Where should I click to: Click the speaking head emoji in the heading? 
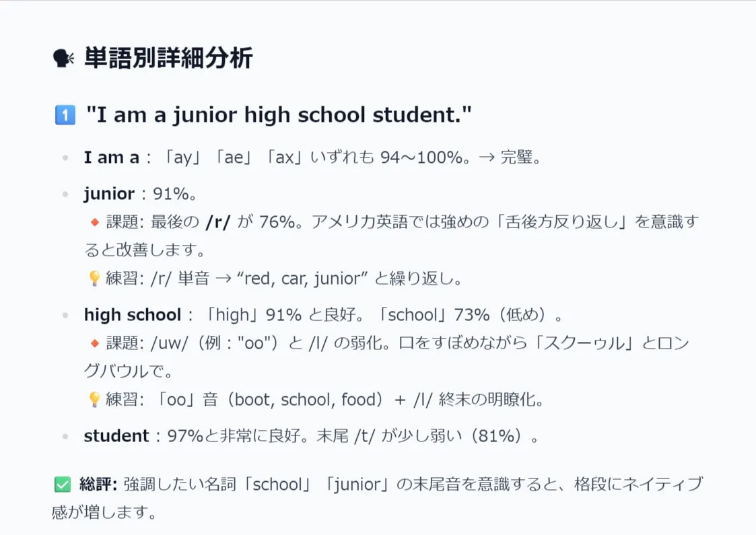(63, 59)
